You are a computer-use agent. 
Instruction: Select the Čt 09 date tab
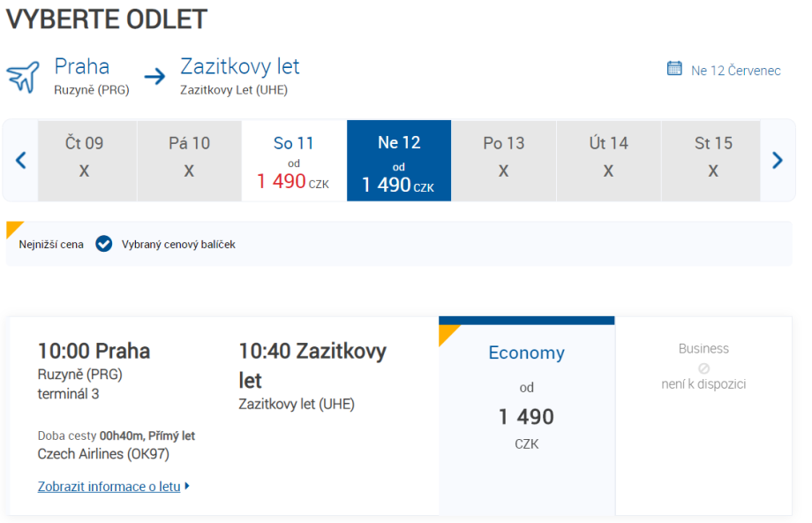tap(85, 161)
